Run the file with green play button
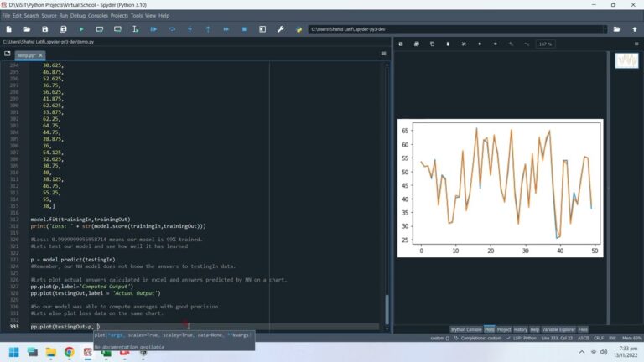644x362 pixels. point(81,29)
